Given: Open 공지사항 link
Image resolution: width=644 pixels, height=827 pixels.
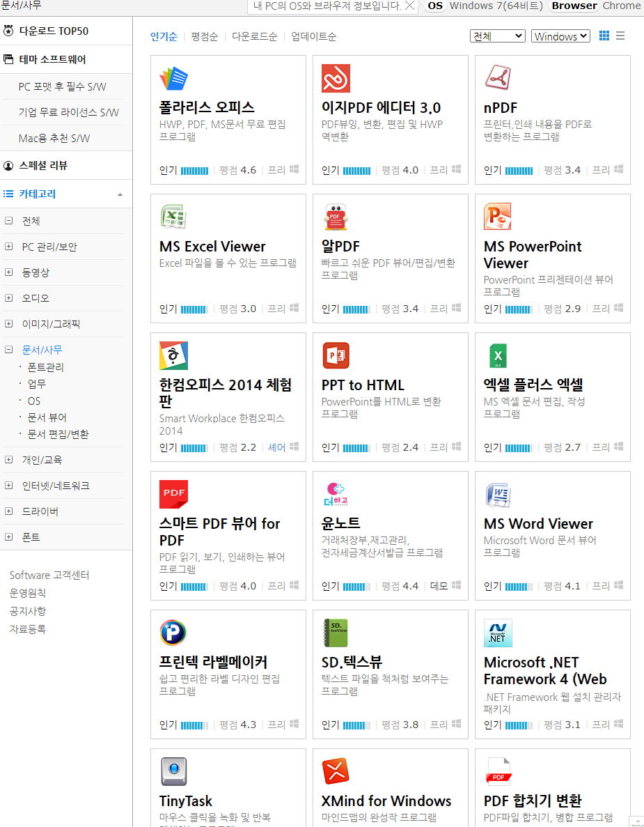Looking at the screenshot, I should (28, 611).
